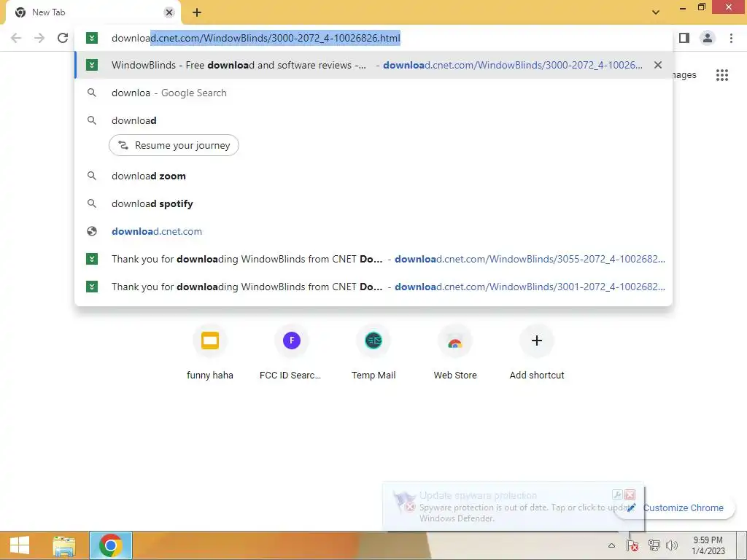
Task: Open the FCC ID Search shortcut
Action: [x=292, y=353]
